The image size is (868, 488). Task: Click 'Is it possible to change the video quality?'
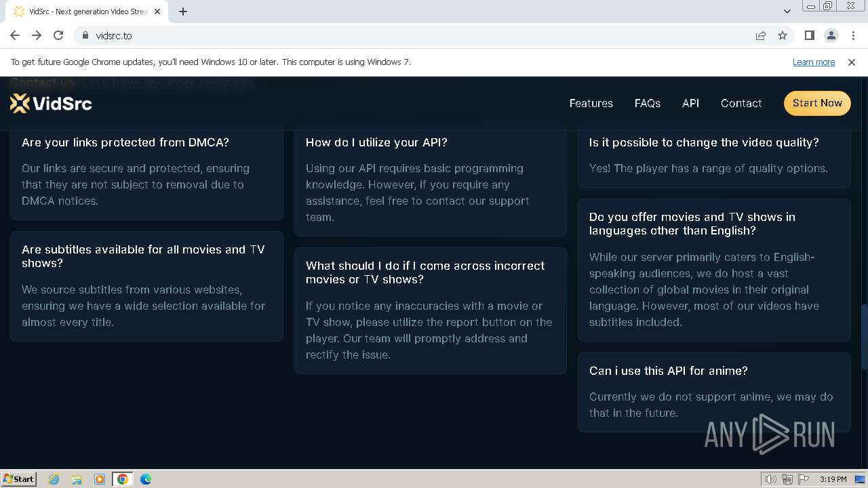pyautogui.click(x=704, y=142)
